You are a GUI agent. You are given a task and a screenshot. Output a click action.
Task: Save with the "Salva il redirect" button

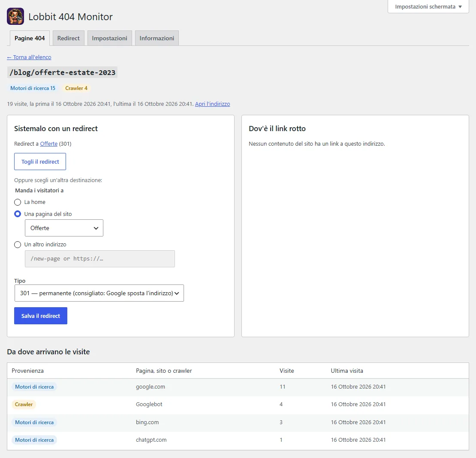point(41,316)
